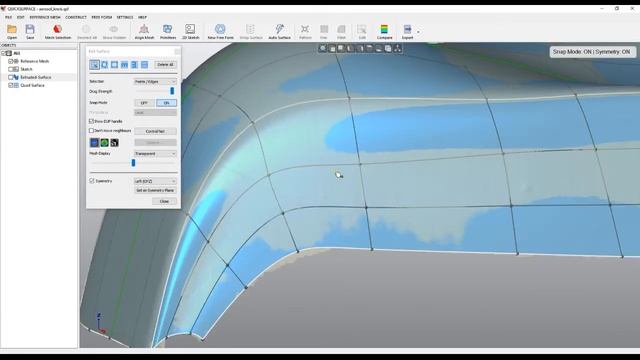
Task: Open the FREE FORM menu
Action: click(x=102, y=17)
